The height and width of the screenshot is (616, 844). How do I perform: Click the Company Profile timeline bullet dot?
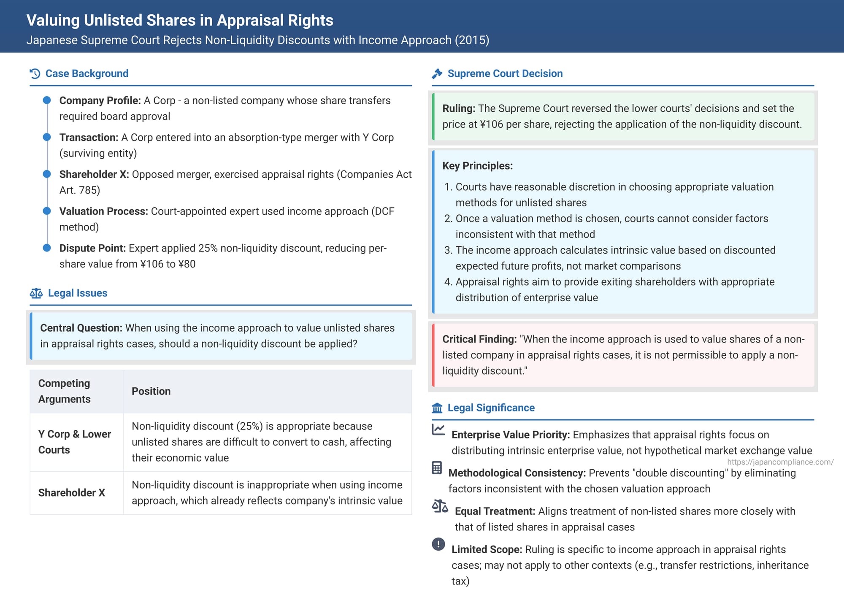click(x=47, y=100)
